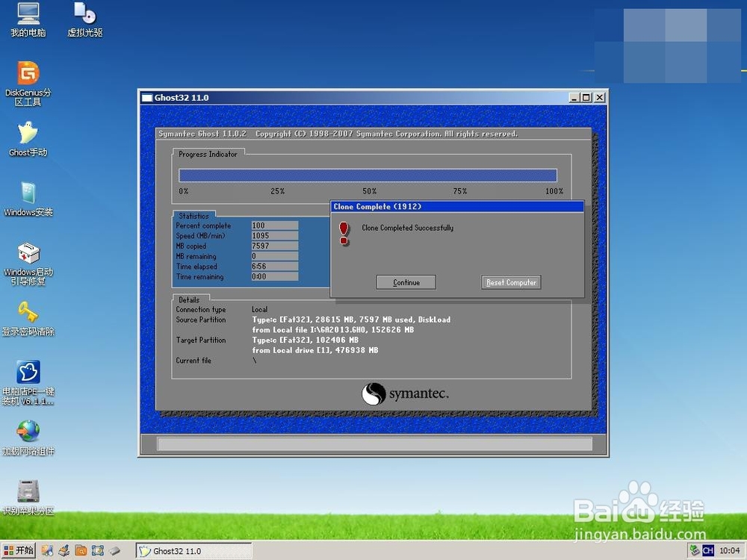Image resolution: width=747 pixels, height=560 pixels.
Task: Click the completed blue progress bar
Action: (x=368, y=175)
